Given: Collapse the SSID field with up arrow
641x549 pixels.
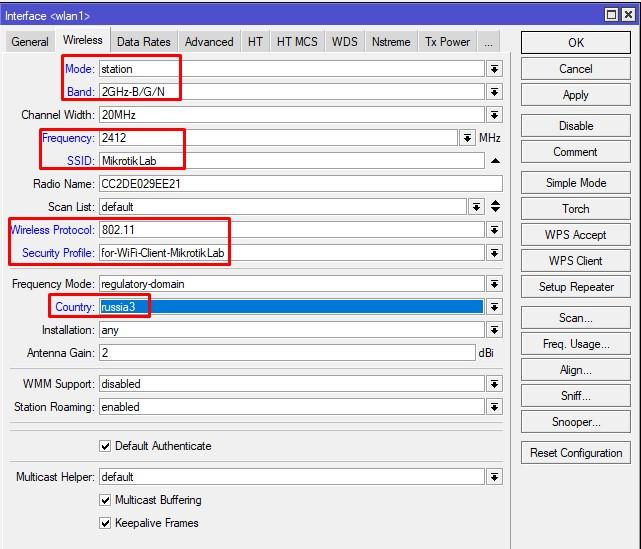Looking at the screenshot, I should (x=494, y=161).
